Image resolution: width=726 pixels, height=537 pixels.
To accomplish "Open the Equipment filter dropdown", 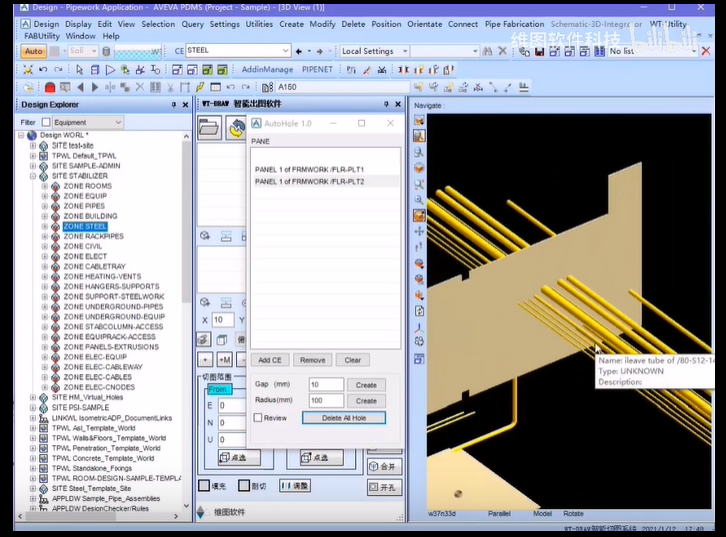I will pos(118,122).
